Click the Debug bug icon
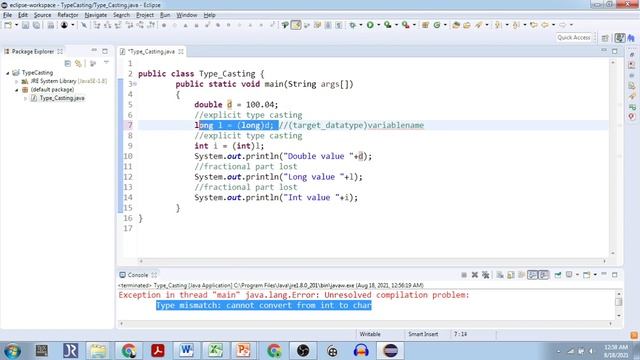 click(352, 25)
